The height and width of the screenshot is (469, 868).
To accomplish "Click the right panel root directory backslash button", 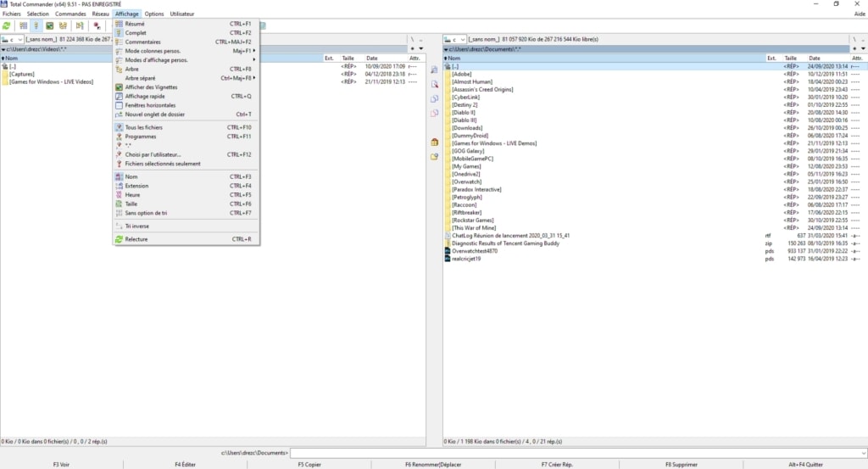I will click(x=854, y=39).
